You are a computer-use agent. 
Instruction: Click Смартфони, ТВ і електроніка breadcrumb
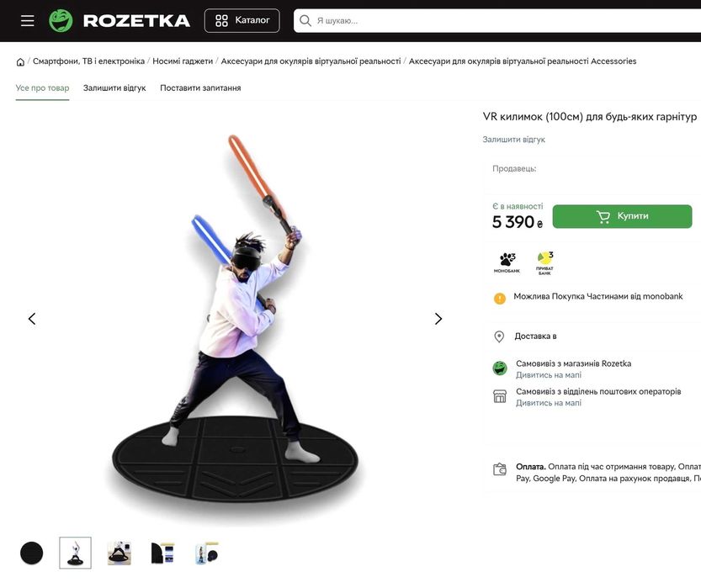click(x=88, y=61)
